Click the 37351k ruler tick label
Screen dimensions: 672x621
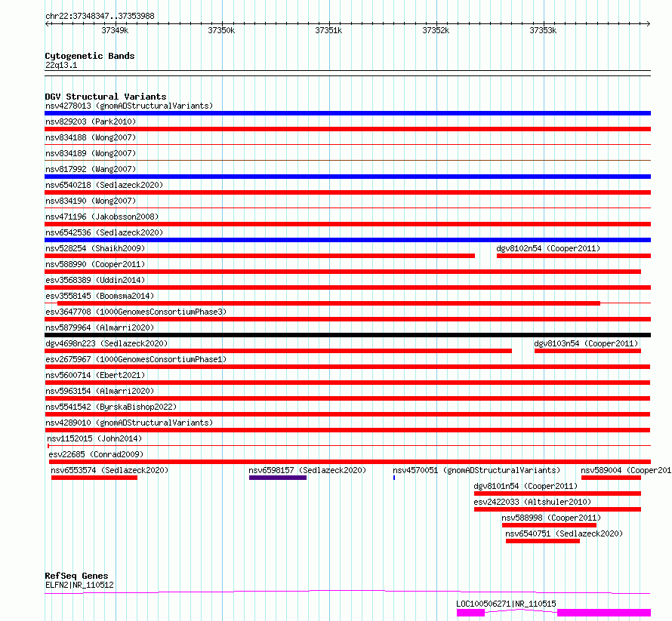tap(328, 30)
